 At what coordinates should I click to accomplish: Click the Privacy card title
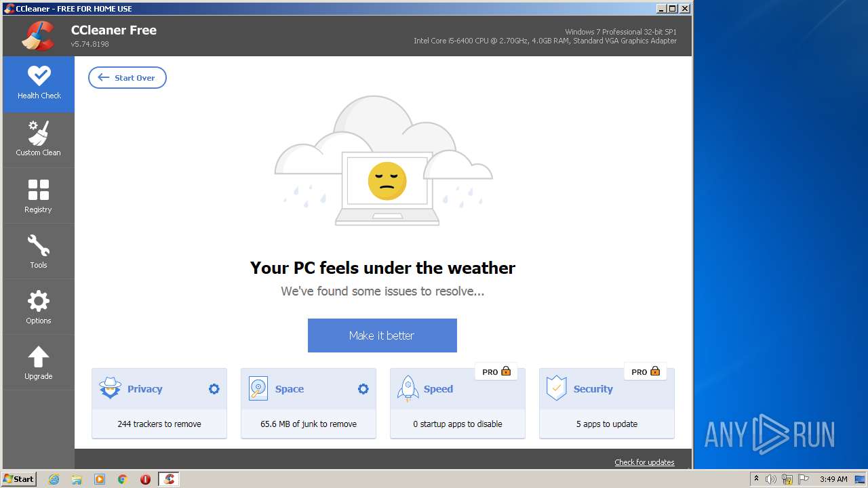tap(144, 389)
